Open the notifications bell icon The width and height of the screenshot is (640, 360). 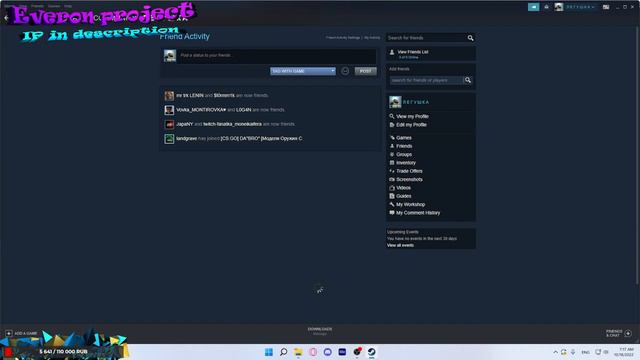point(547,7)
